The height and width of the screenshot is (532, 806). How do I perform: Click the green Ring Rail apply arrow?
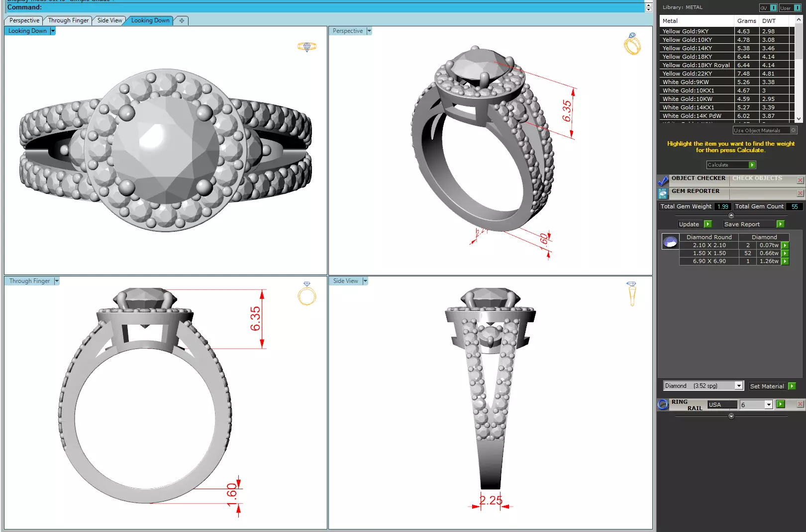[x=781, y=405]
